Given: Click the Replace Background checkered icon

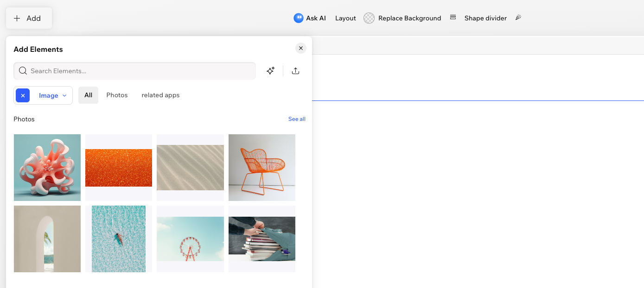Looking at the screenshot, I should coord(369,18).
